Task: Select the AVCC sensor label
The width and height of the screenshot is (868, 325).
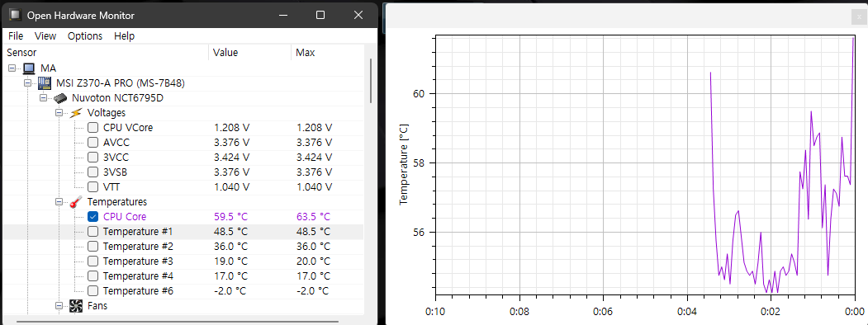Action: [116, 143]
